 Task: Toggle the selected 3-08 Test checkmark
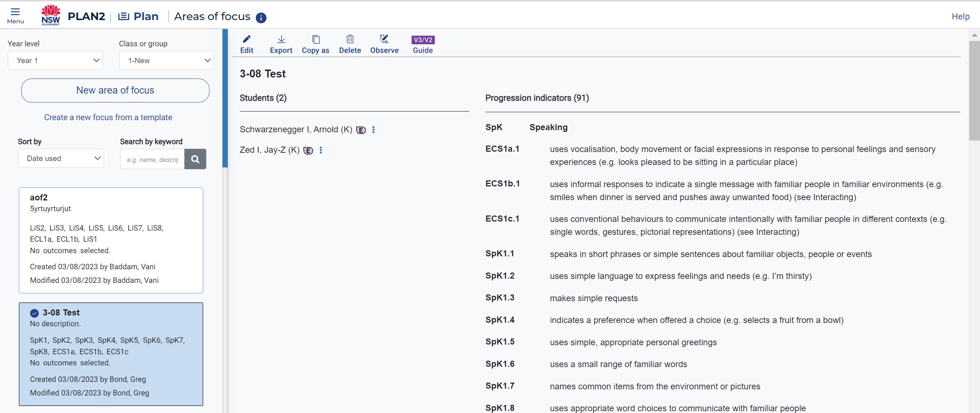(34, 313)
